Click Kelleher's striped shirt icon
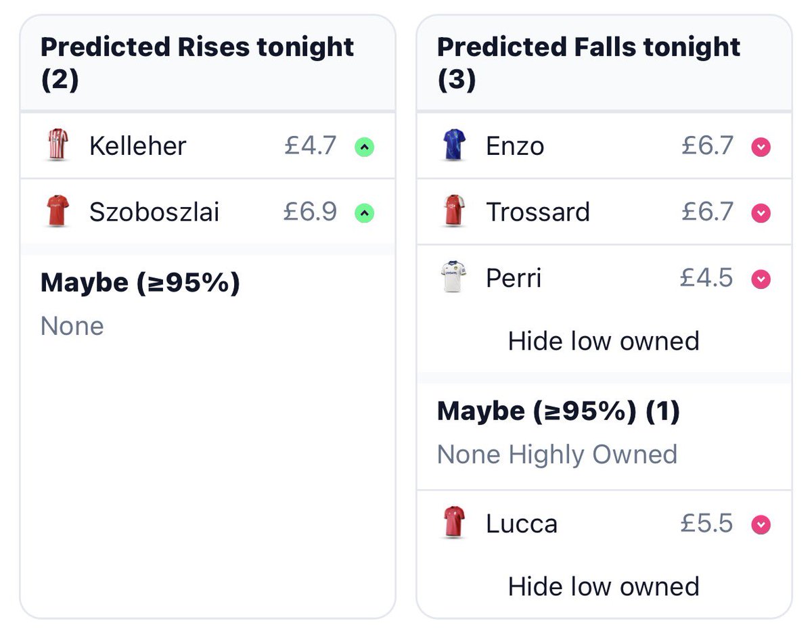The height and width of the screenshot is (644, 812). click(58, 146)
